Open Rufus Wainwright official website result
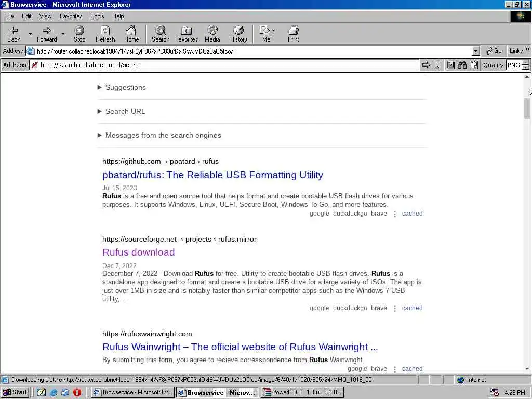532x399 pixels. [x=240, y=347]
